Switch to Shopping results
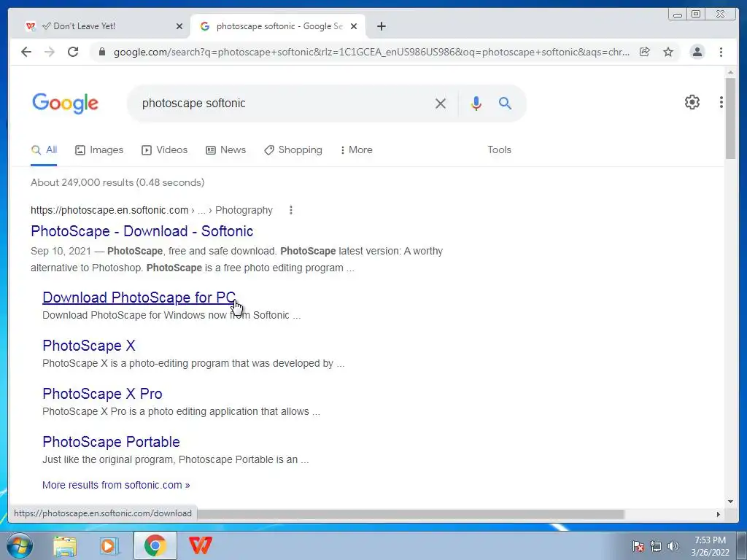Viewport: 747px width, 560px height. [293, 150]
